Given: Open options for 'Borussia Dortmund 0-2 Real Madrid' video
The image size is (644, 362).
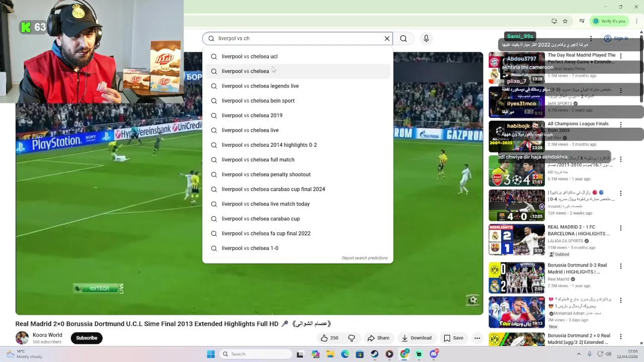Looking at the screenshot, I should coord(621,266).
